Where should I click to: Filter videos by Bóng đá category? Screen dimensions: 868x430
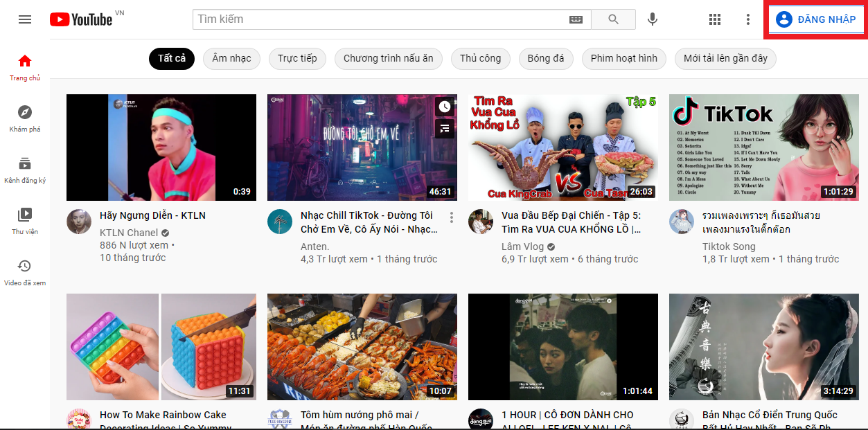(x=546, y=59)
